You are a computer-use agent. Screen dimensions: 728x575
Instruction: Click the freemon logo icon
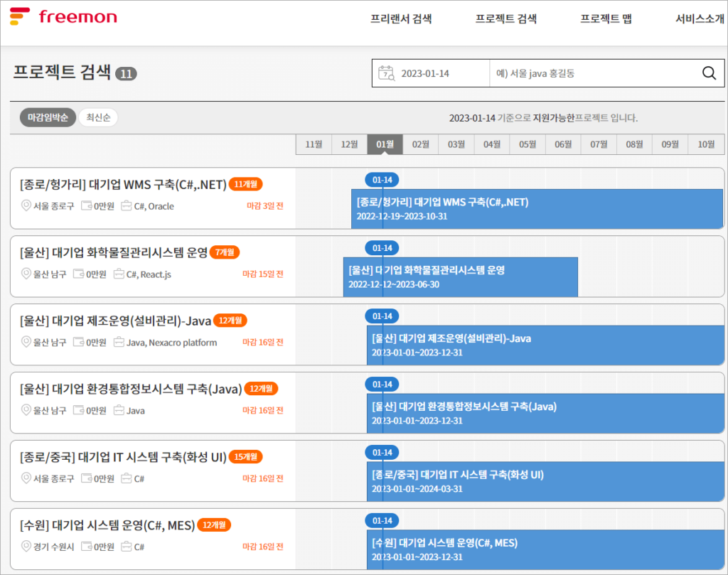[20, 16]
